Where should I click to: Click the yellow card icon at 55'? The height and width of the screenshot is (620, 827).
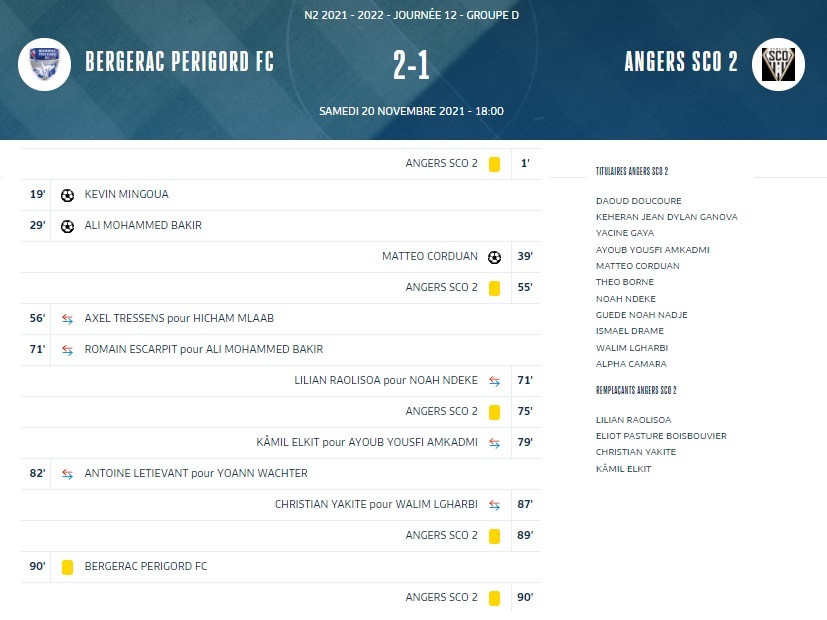click(x=494, y=288)
